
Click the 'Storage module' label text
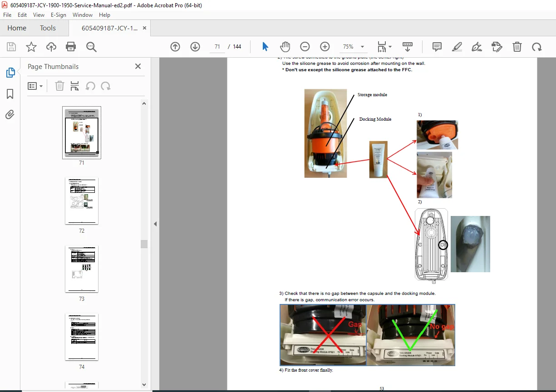[x=372, y=95]
